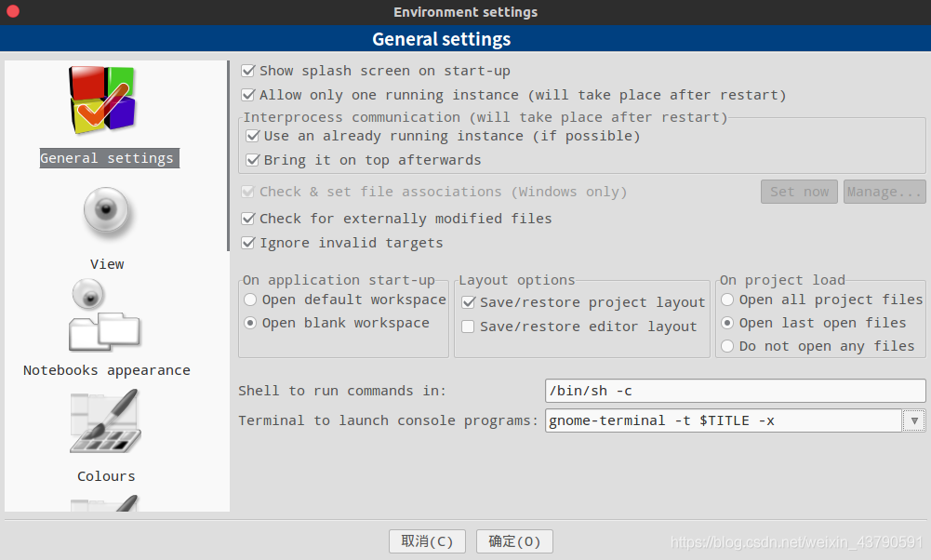Choose Open all project files option
The image size is (931, 560).
point(727,300)
